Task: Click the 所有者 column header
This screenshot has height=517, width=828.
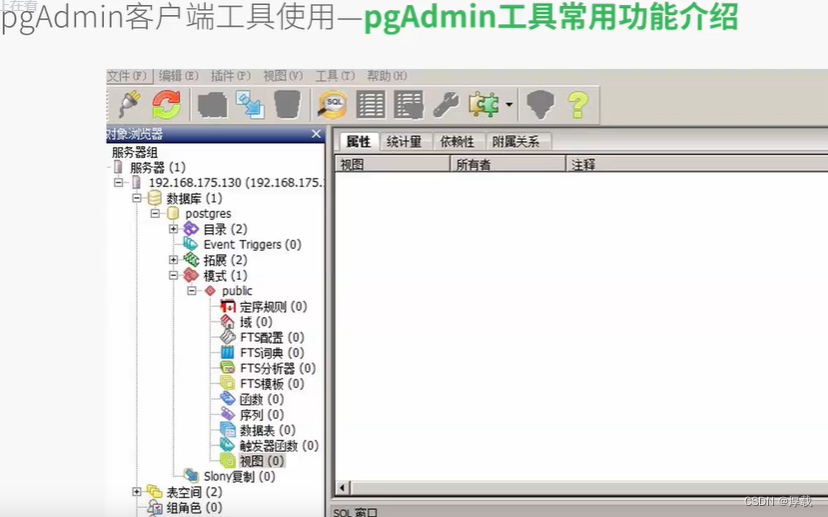Action: coord(508,164)
